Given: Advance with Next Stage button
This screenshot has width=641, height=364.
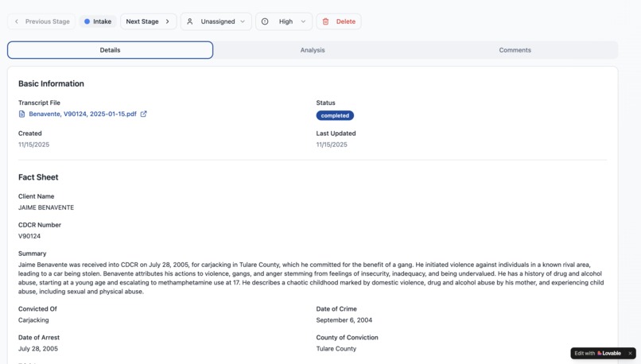Looking at the screenshot, I should tap(148, 21).
